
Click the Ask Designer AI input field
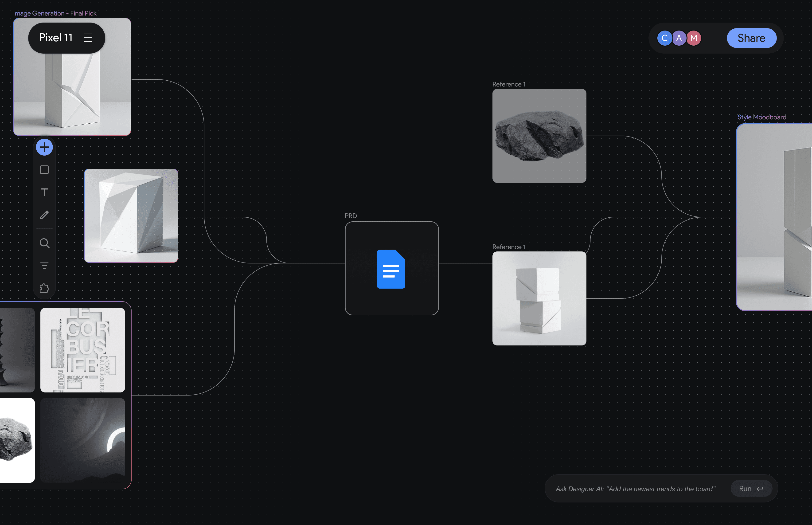click(636, 489)
